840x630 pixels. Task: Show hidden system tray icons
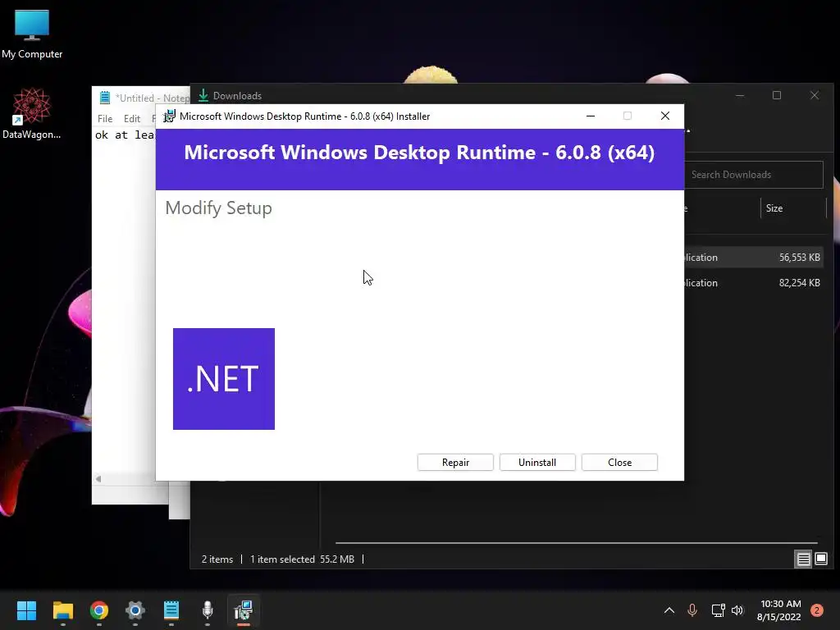669,610
